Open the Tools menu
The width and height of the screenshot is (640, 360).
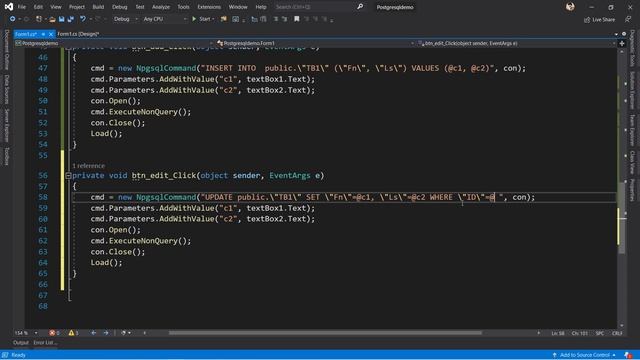click(x=183, y=7)
